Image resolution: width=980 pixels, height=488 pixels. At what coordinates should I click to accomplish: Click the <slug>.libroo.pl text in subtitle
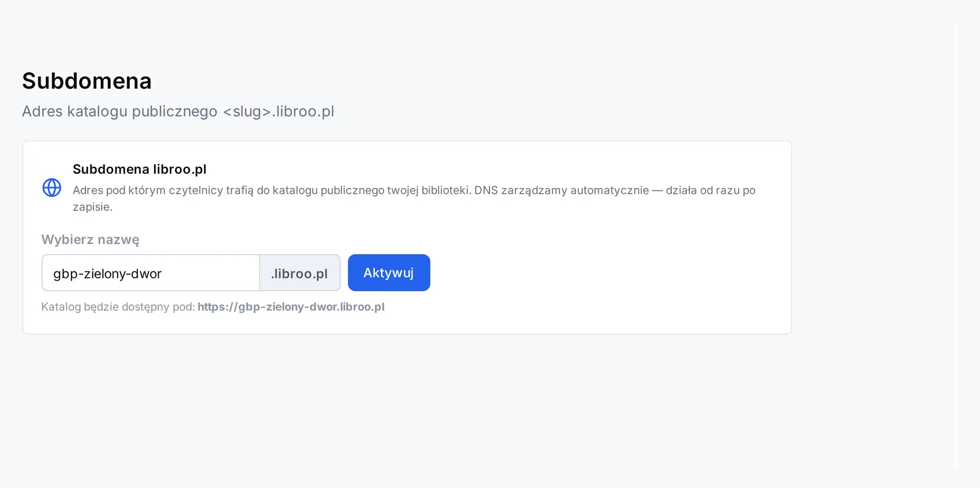pyautogui.click(x=278, y=111)
